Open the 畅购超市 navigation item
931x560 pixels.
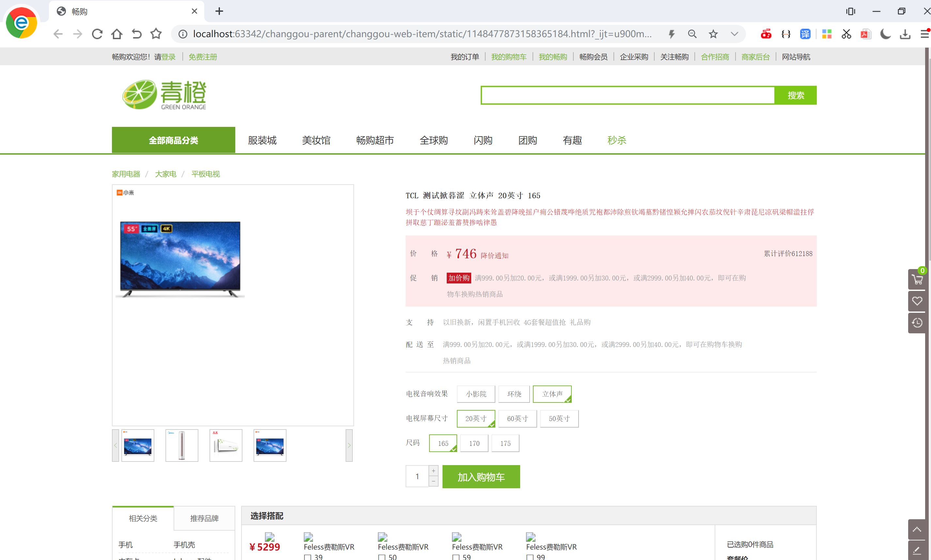point(375,140)
